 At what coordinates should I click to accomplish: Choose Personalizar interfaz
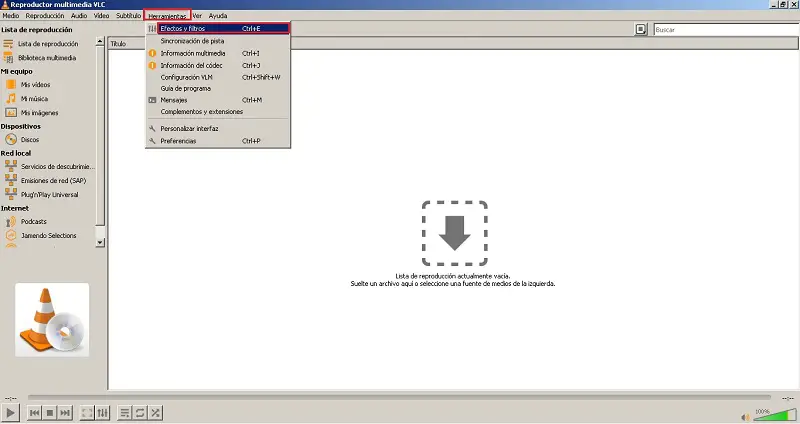(x=218, y=129)
